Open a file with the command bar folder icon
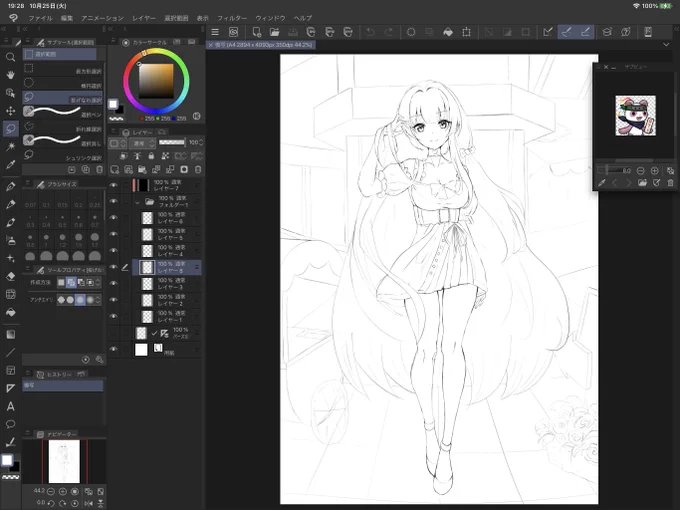680x510 pixels. [x=275, y=32]
